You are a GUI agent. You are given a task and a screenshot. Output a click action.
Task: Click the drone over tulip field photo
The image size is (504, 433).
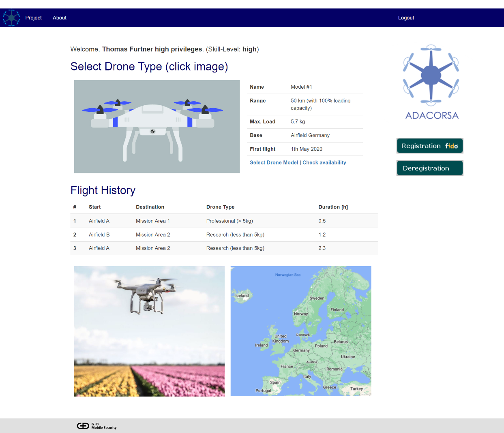coord(149,331)
